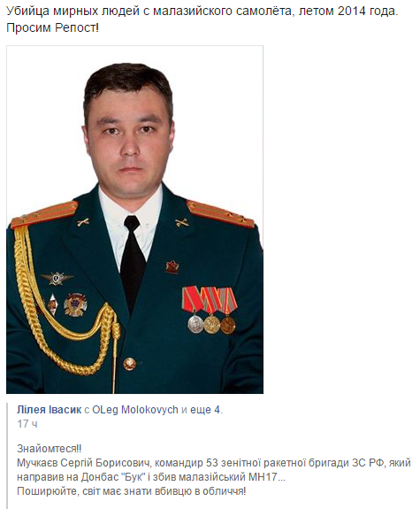
Task: Click post text starting 'Убийца мирных людей'
Action: [x=202, y=12]
